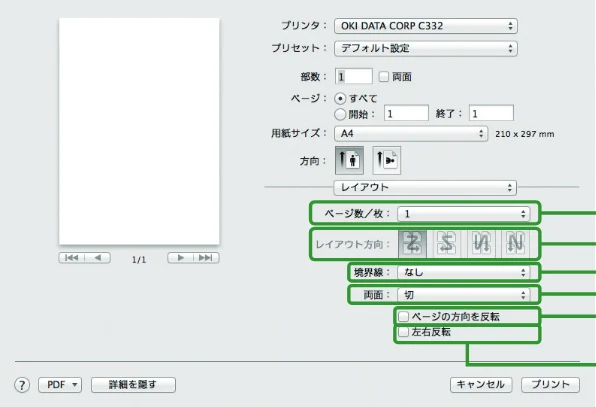This screenshot has width=596, height=407.
Task: Open the PDF menu button
Action: (x=60, y=385)
